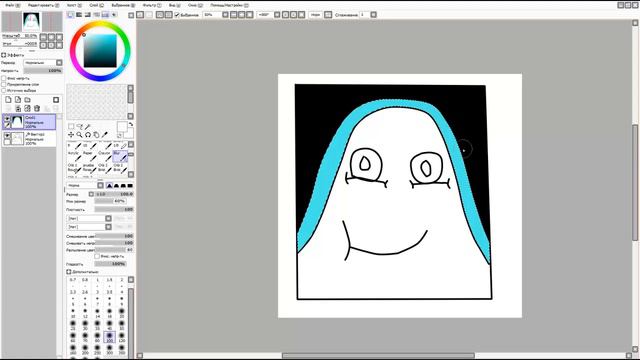Select the Слой1 layer row
640x360 pixels.
click(29, 122)
